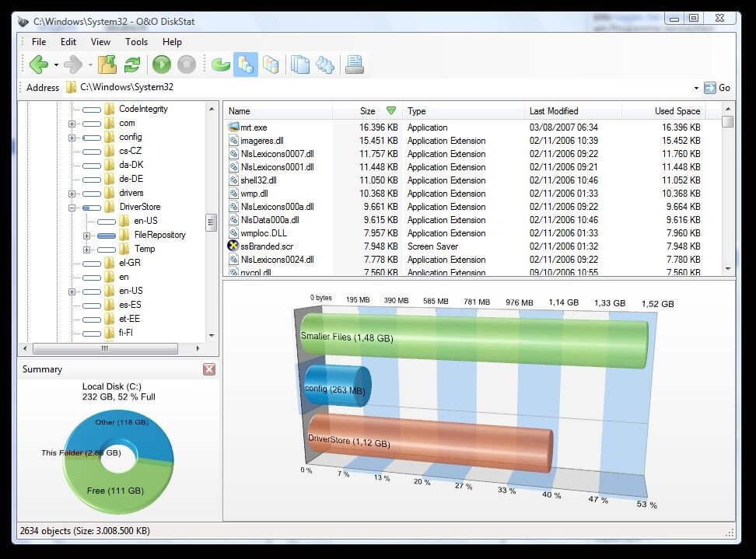Open the address bar dropdown
This screenshot has height=559, width=756.
tap(696, 88)
